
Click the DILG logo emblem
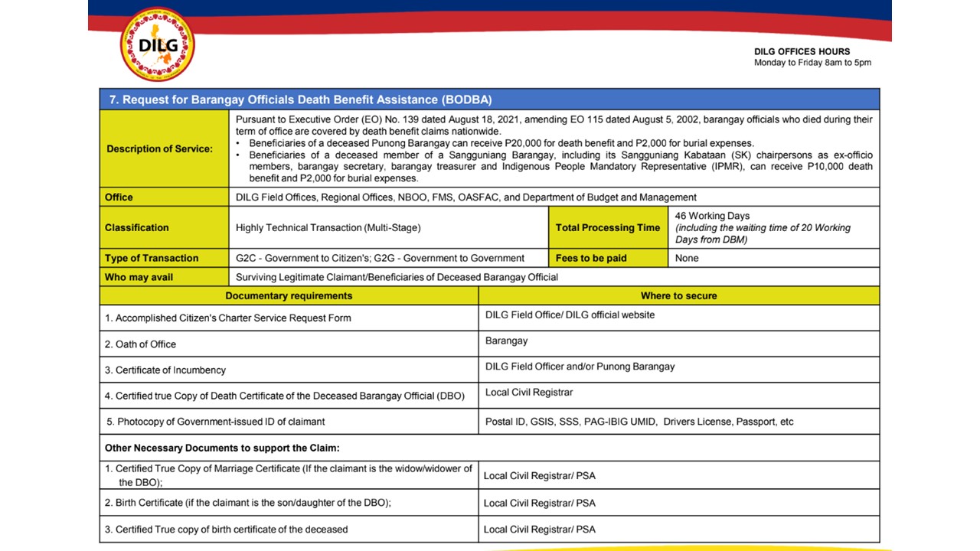(158, 45)
